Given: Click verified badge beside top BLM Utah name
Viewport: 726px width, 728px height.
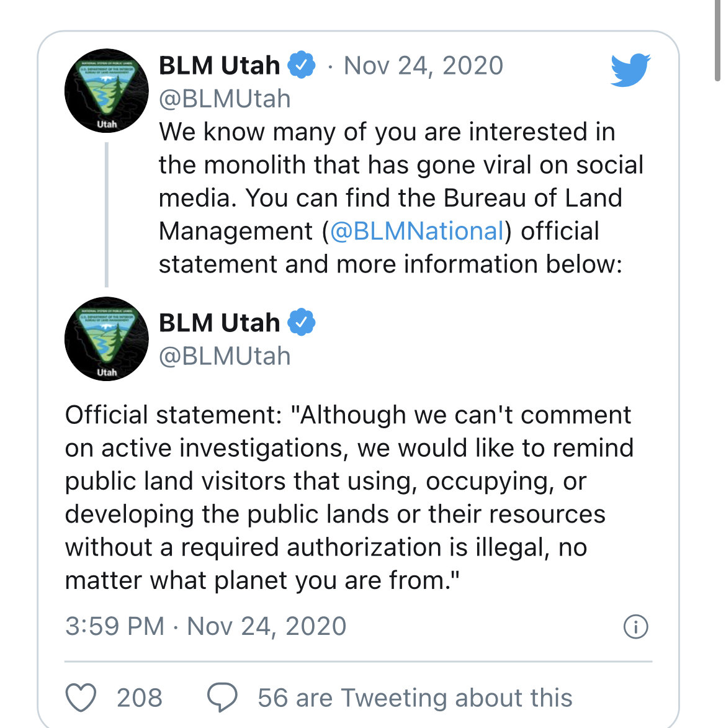Looking at the screenshot, I should coord(302,65).
